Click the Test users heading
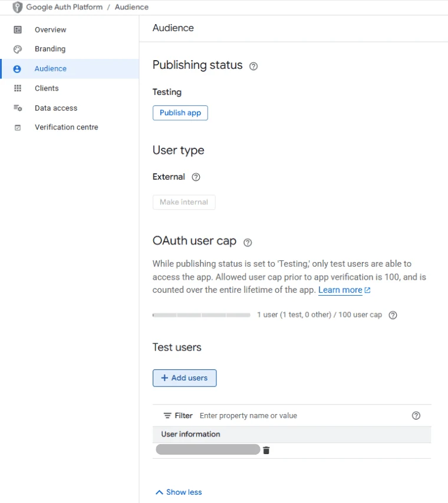Image resolution: width=448 pixels, height=503 pixels. [177, 348]
